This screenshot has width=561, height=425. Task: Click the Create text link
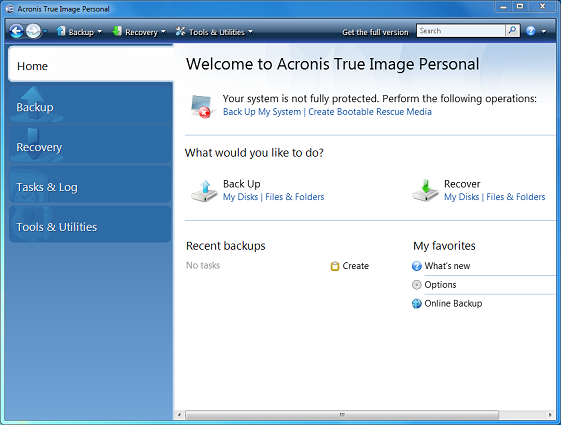click(x=356, y=266)
